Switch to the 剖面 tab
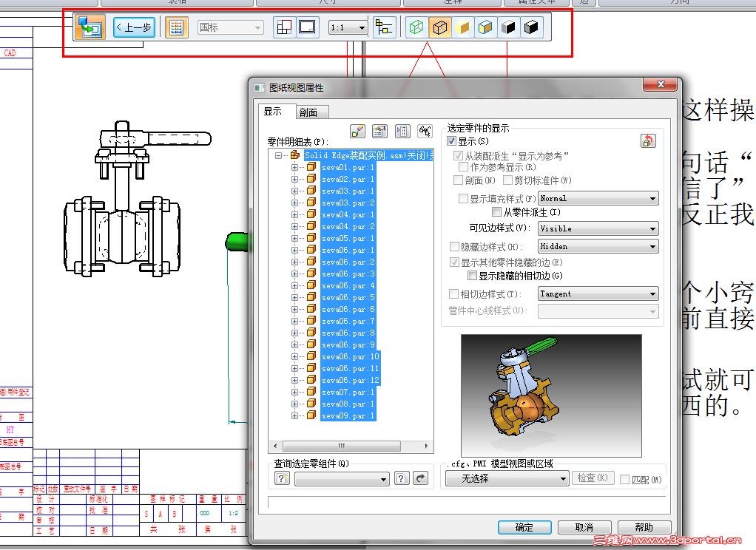This screenshot has width=756, height=550. (309, 112)
